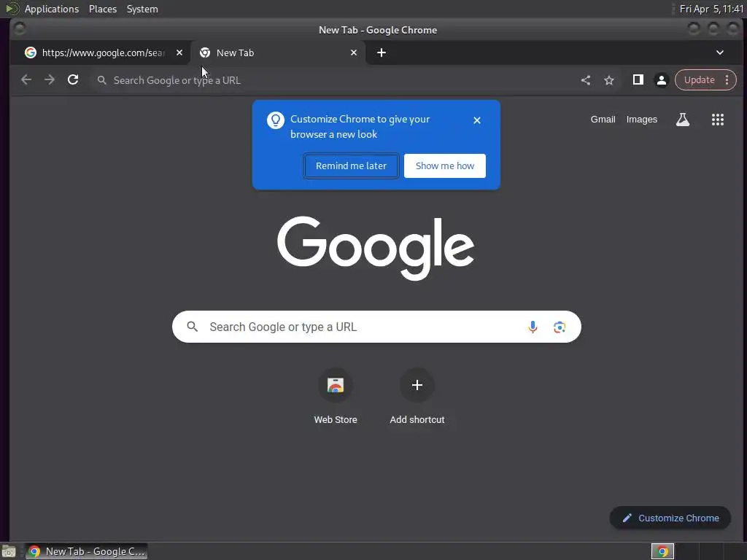Open the profile avatar icon
Image resolution: width=747 pixels, height=560 pixels.
(x=661, y=80)
